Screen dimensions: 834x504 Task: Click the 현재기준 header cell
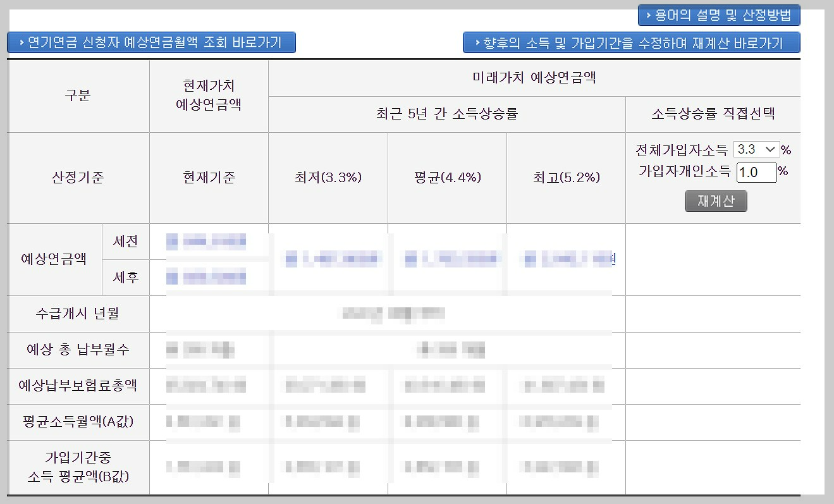pyautogui.click(x=209, y=178)
